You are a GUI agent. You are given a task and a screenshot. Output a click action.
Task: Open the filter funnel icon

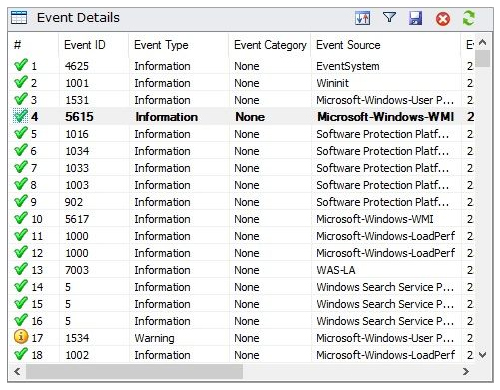(x=389, y=17)
